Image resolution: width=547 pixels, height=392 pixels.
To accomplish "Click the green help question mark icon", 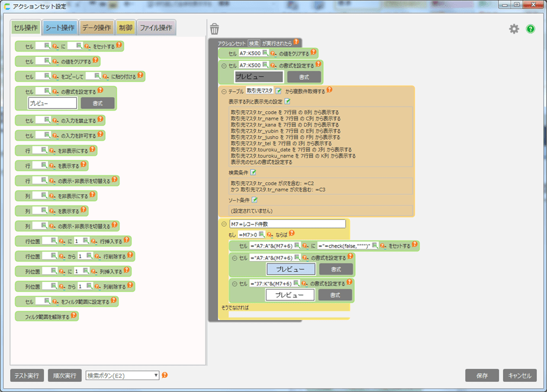I will [x=530, y=29].
